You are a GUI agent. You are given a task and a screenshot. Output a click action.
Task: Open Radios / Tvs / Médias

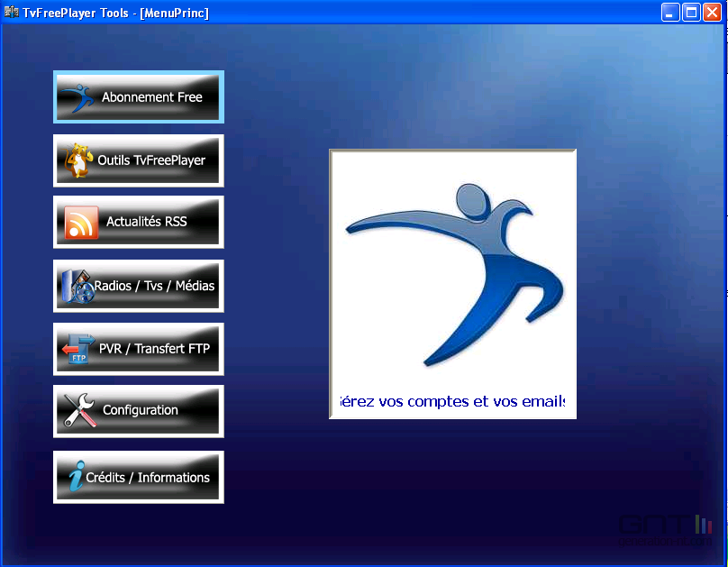139,286
